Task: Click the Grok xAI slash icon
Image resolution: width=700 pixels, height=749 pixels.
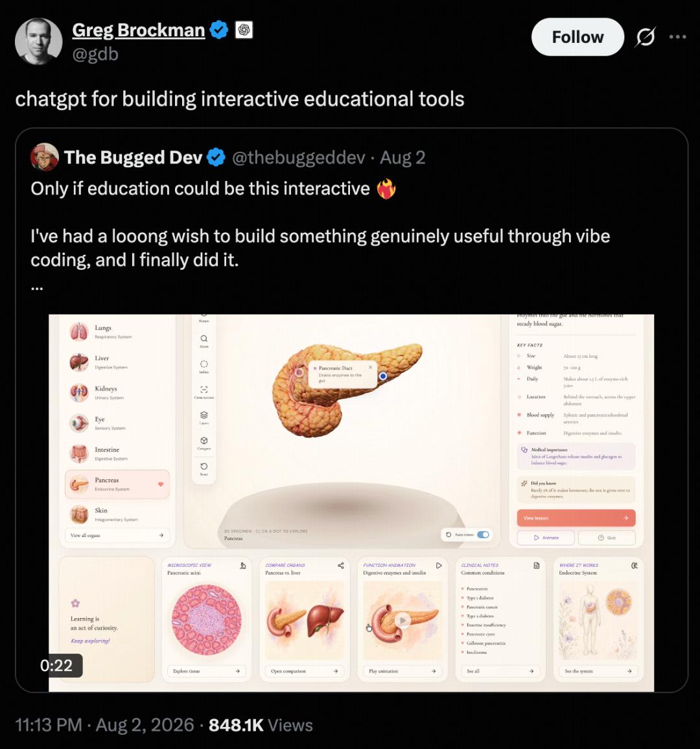Action: pos(645,37)
